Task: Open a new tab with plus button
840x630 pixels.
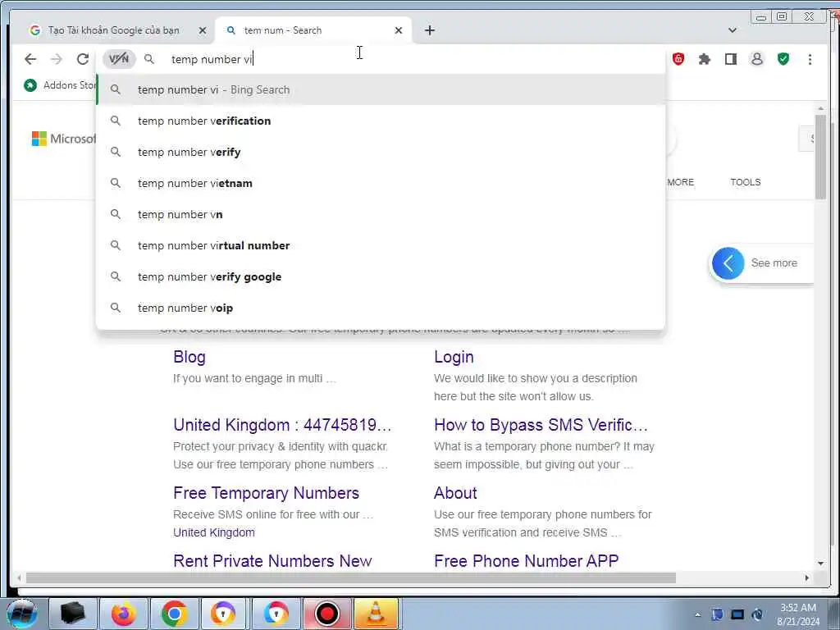Action: pyautogui.click(x=430, y=30)
